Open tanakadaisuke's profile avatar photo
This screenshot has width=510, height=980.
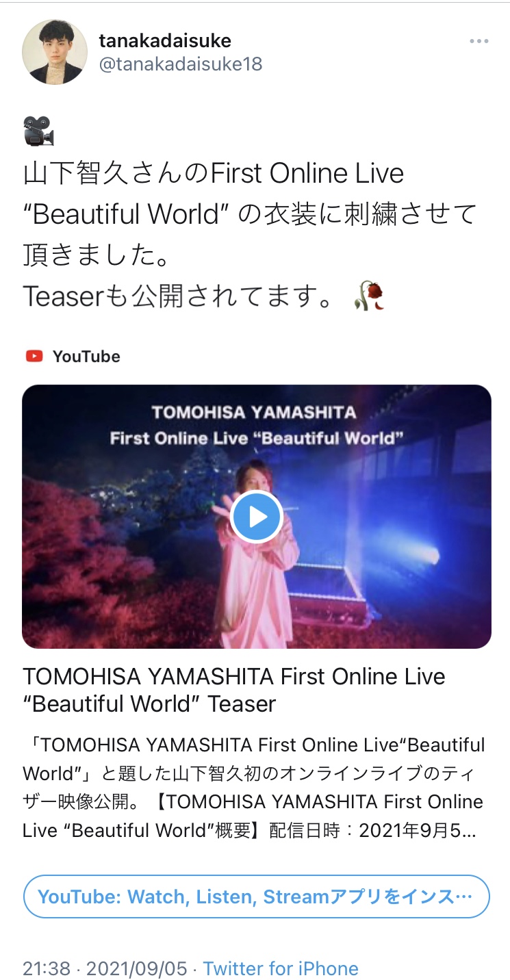[55, 52]
